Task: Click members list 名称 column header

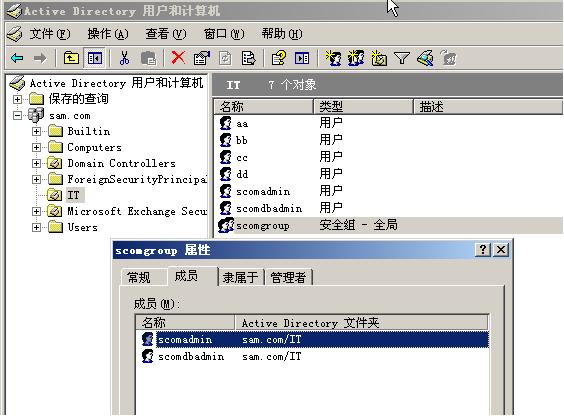Action: point(185,322)
